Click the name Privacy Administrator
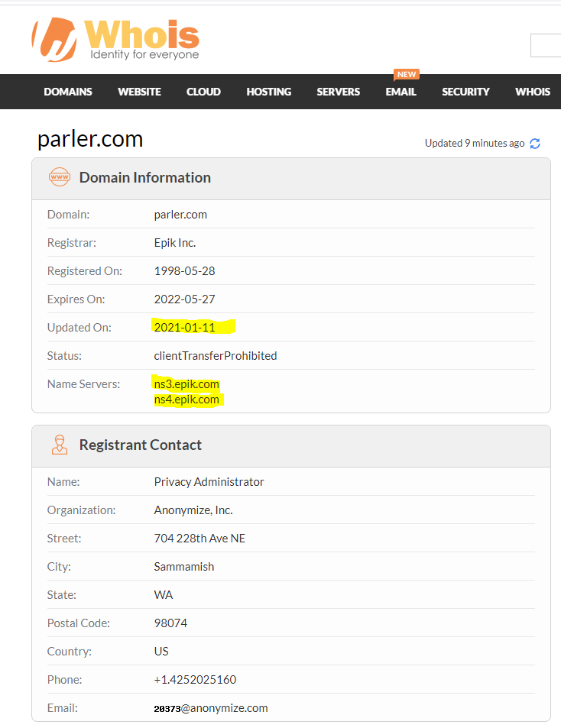This screenshot has height=728, width=561. pyautogui.click(x=209, y=482)
